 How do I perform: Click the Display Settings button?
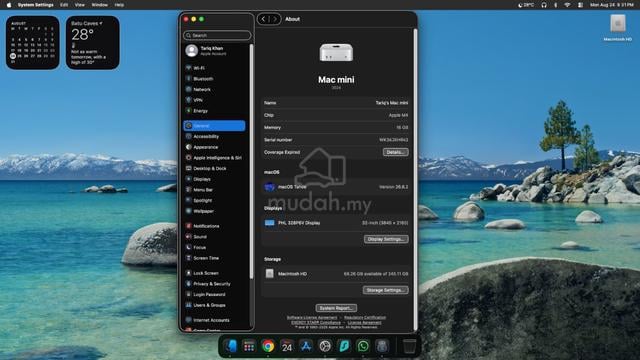pos(386,239)
